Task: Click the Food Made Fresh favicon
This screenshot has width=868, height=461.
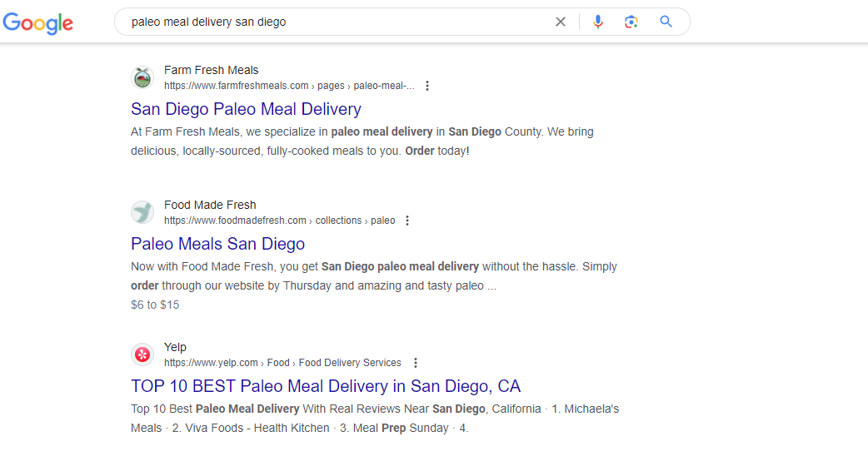Action: point(142,213)
